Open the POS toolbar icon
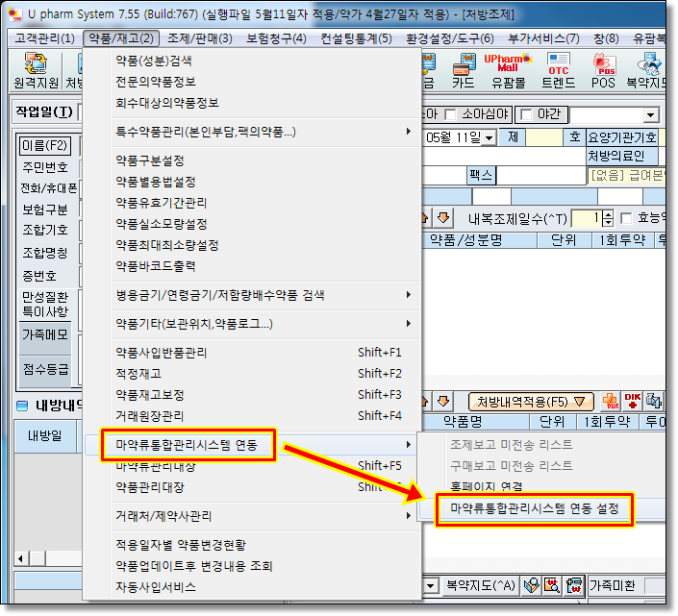 (604, 73)
